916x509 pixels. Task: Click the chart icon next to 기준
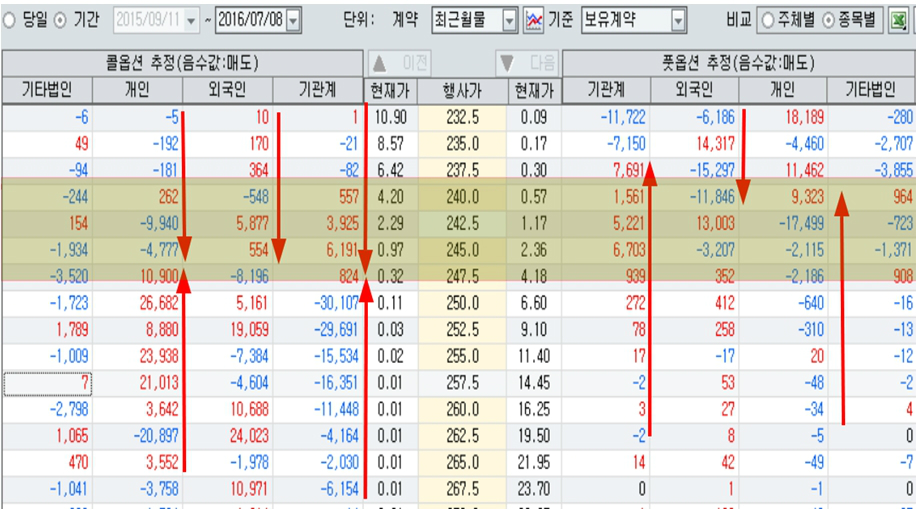tap(534, 19)
